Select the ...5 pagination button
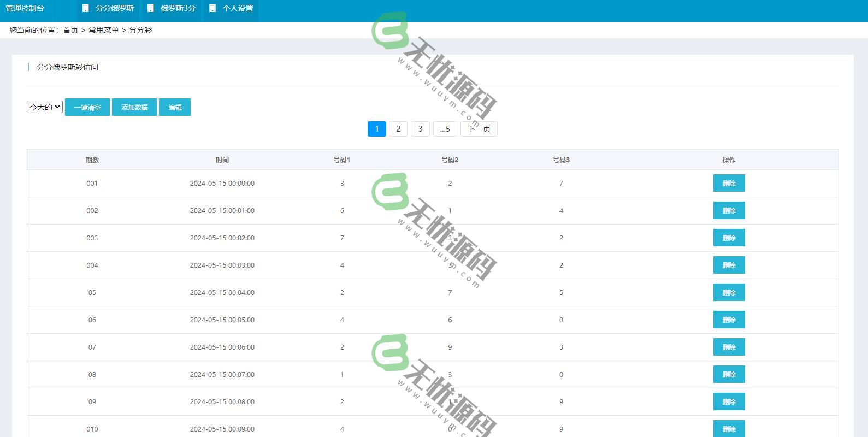The height and width of the screenshot is (437, 868). (x=445, y=129)
